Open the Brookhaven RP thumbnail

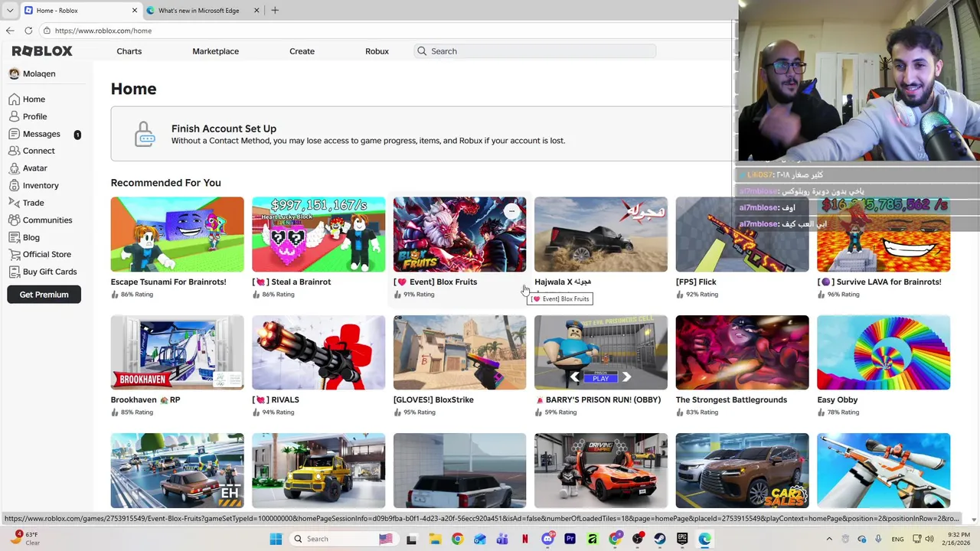178,352
